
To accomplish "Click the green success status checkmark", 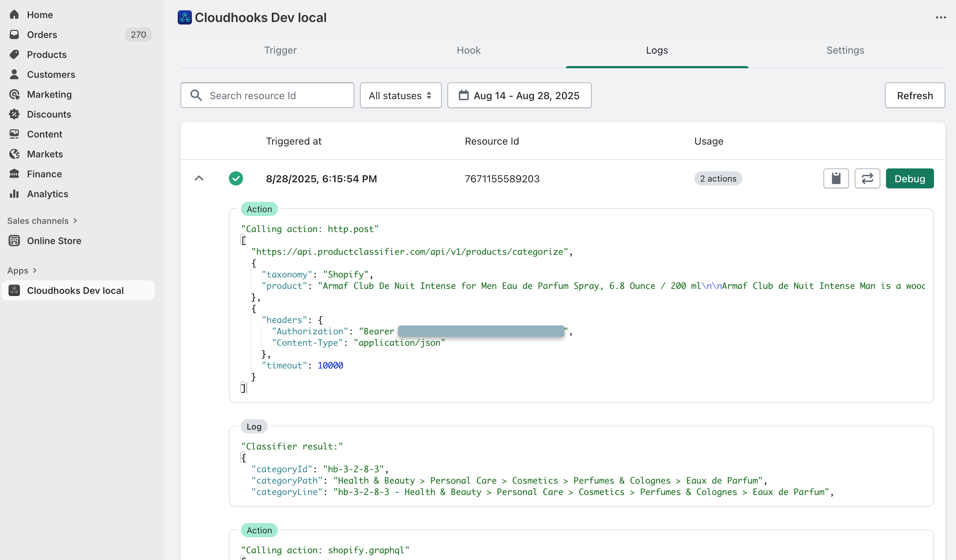I will pyautogui.click(x=236, y=178).
